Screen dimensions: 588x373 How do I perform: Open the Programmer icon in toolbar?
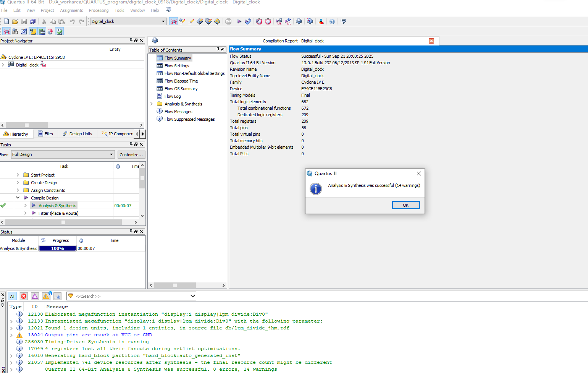point(310,21)
